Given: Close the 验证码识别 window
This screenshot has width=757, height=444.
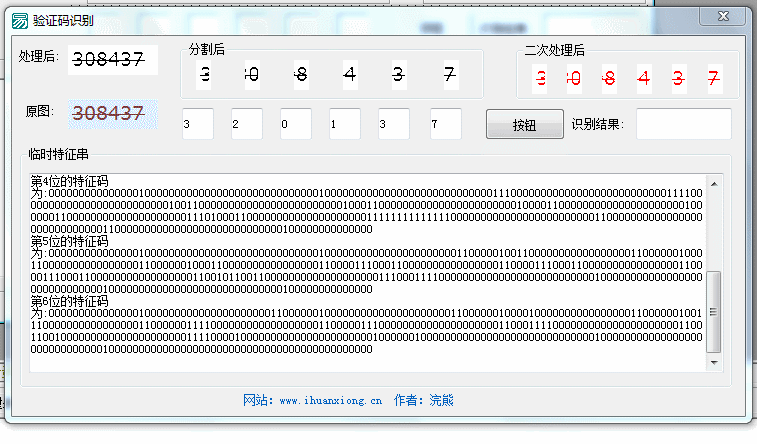Looking at the screenshot, I should [x=723, y=17].
